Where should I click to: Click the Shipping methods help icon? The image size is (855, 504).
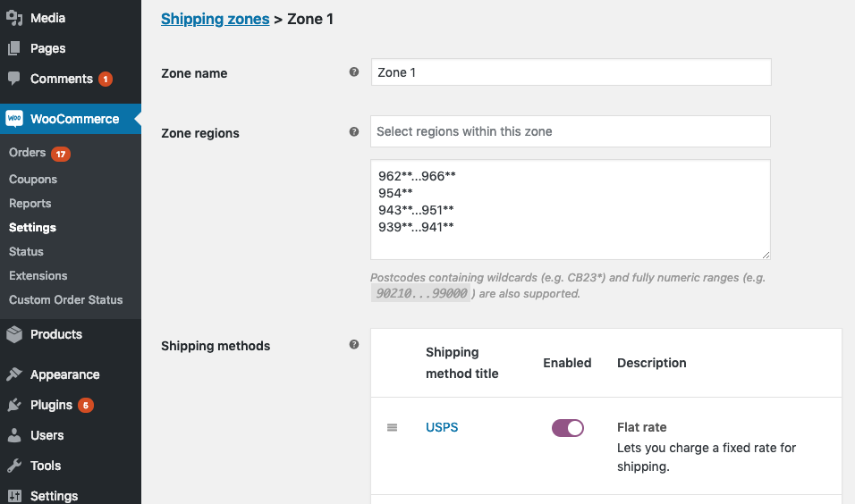354,344
